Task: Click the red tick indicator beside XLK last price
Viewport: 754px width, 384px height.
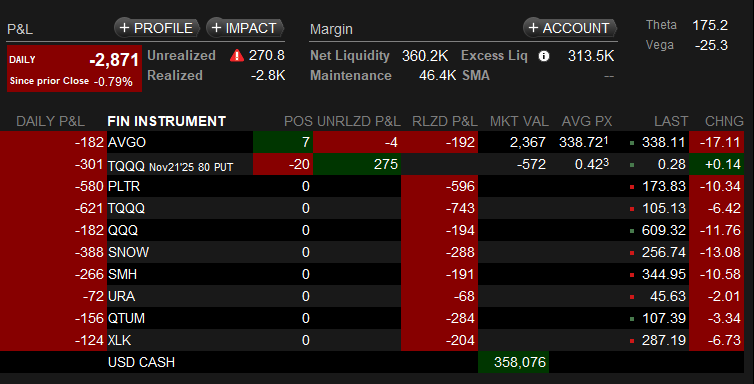Action: (x=632, y=341)
